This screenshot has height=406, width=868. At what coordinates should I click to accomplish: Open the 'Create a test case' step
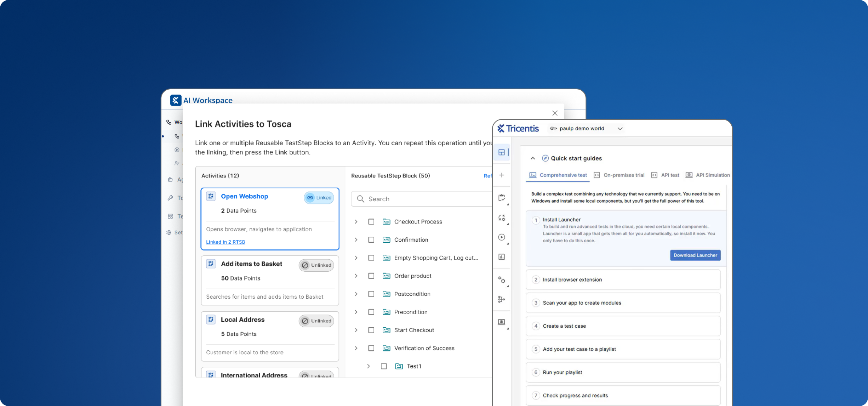point(623,326)
